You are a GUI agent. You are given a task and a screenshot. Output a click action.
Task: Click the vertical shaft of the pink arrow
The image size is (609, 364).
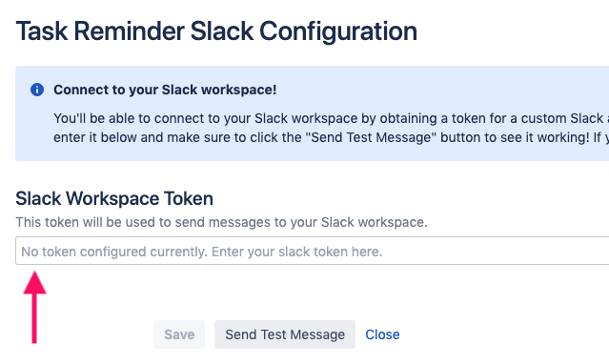(34, 318)
